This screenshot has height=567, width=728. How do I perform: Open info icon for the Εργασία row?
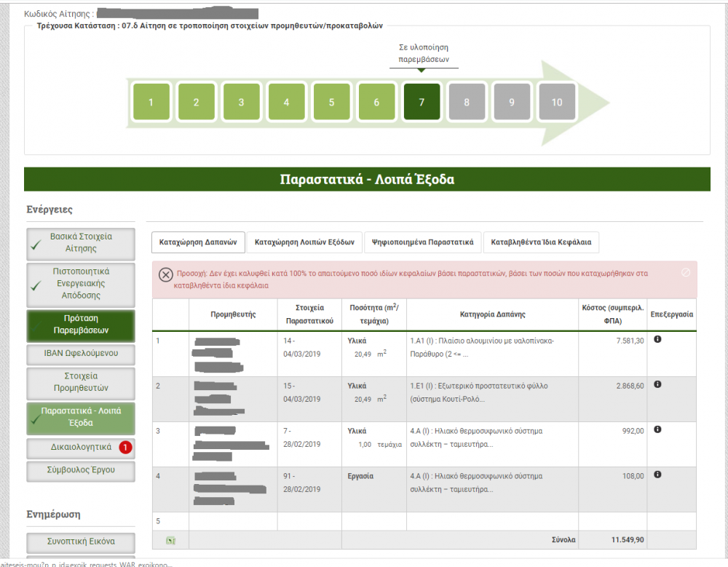point(657,475)
